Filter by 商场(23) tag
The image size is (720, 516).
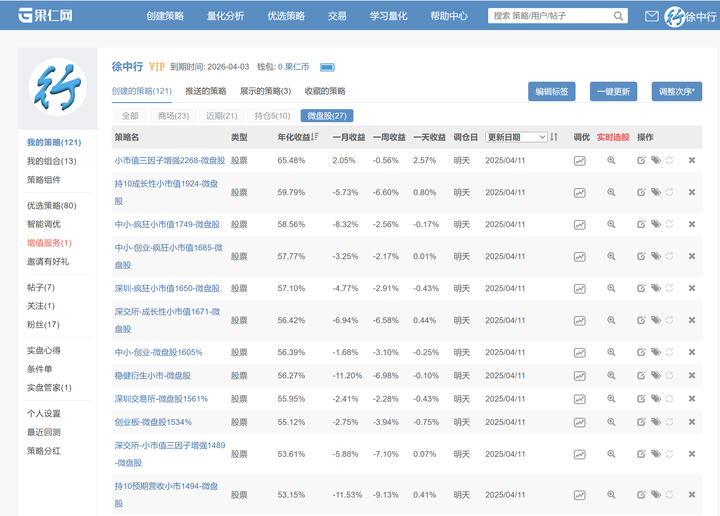pos(174,116)
